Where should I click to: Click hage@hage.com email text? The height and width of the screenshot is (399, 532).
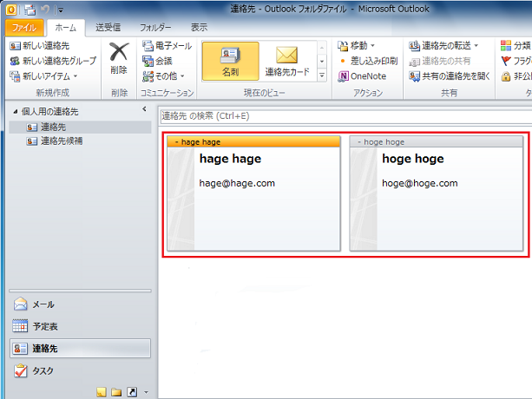(237, 183)
